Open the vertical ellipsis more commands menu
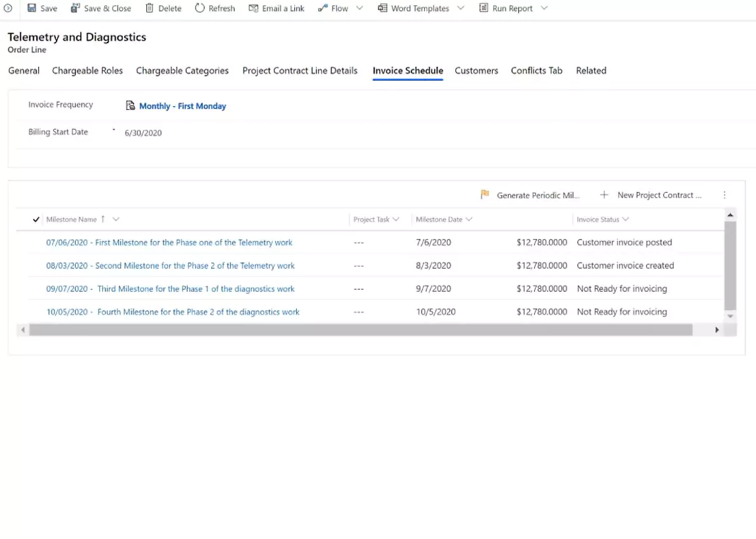The height and width of the screenshot is (539, 756). pyautogui.click(x=724, y=195)
